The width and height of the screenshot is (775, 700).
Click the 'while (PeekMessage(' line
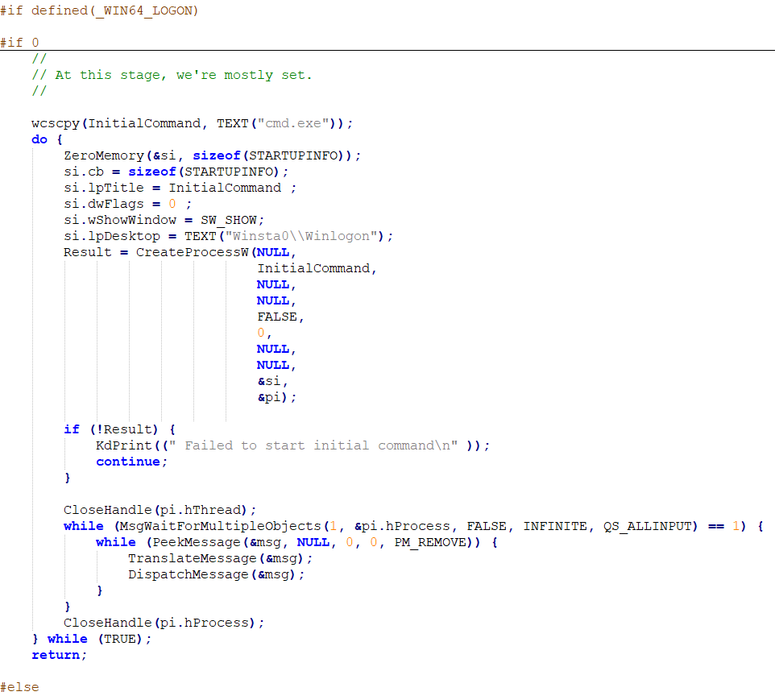(297, 542)
